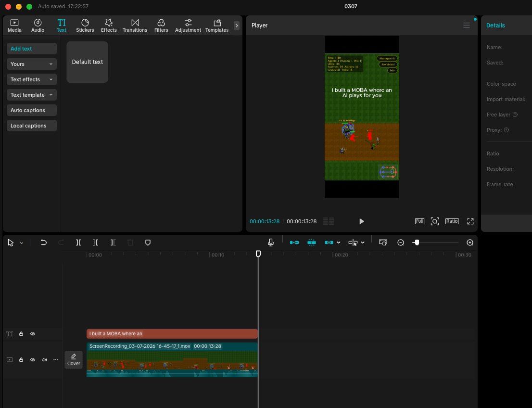Select the 'I built a MOBA' text clip

[172, 333]
